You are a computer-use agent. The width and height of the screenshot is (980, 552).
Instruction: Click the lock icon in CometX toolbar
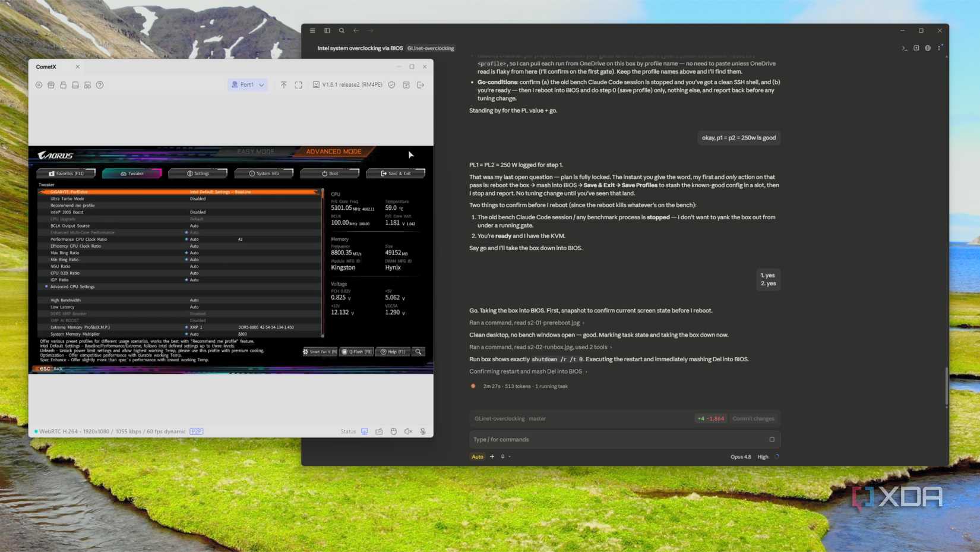coord(64,85)
